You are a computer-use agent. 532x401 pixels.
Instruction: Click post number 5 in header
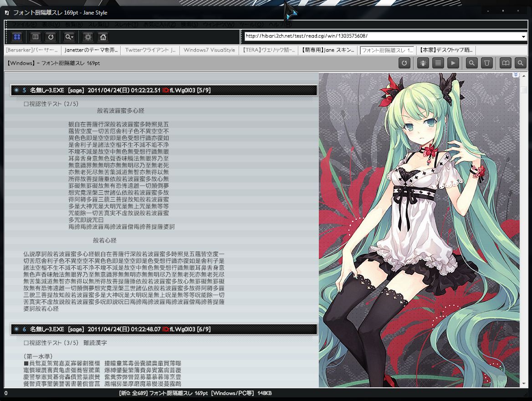coord(25,90)
